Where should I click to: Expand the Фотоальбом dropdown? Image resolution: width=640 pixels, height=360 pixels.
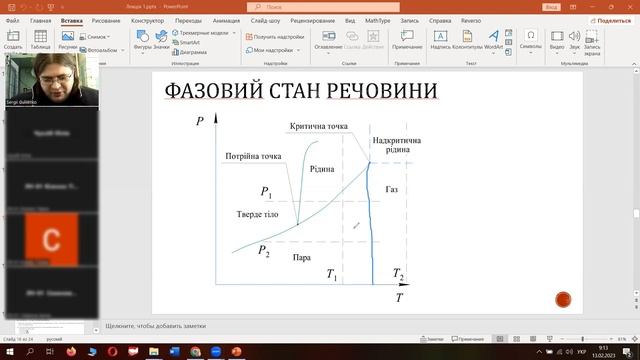[122, 50]
